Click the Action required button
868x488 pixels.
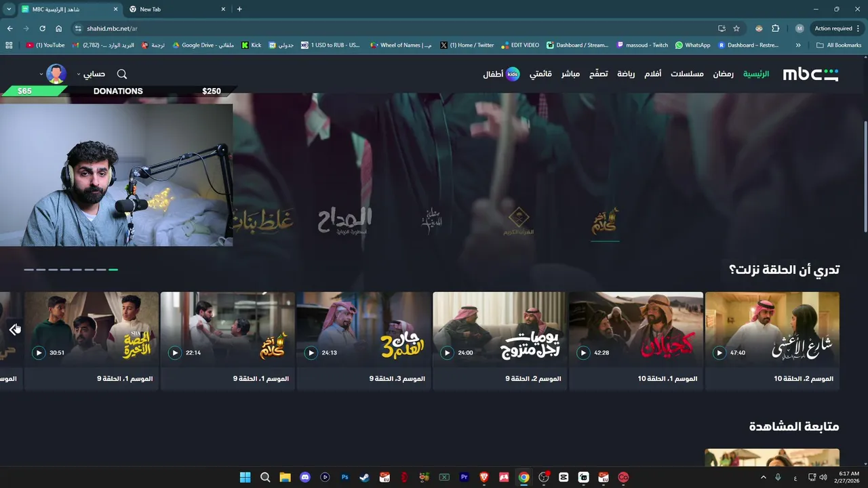(x=837, y=28)
